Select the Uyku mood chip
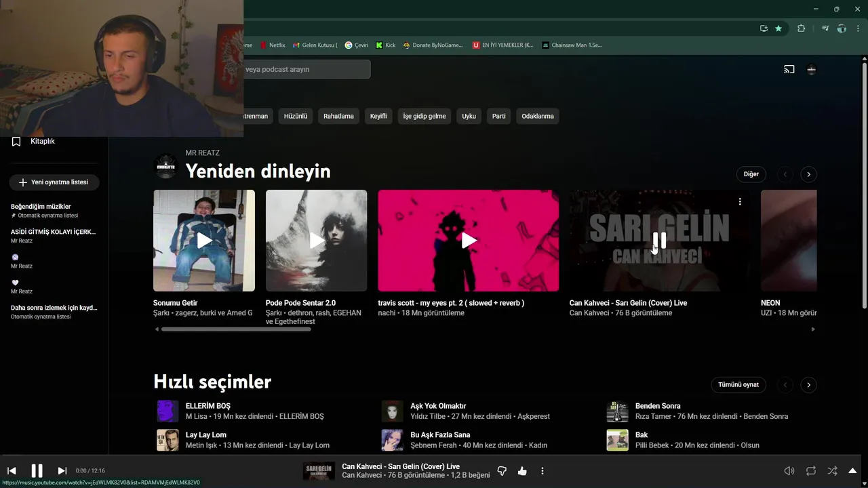868x488 pixels. [469, 116]
